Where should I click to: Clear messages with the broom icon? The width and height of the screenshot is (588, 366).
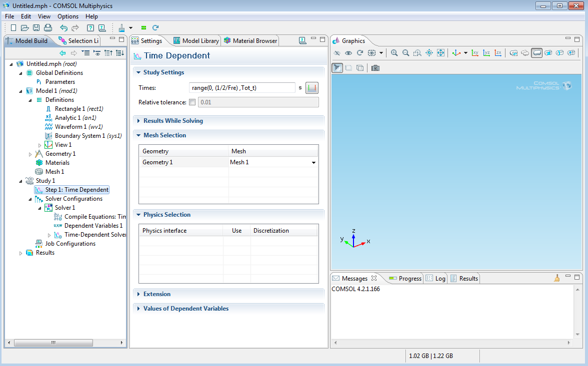tap(557, 278)
